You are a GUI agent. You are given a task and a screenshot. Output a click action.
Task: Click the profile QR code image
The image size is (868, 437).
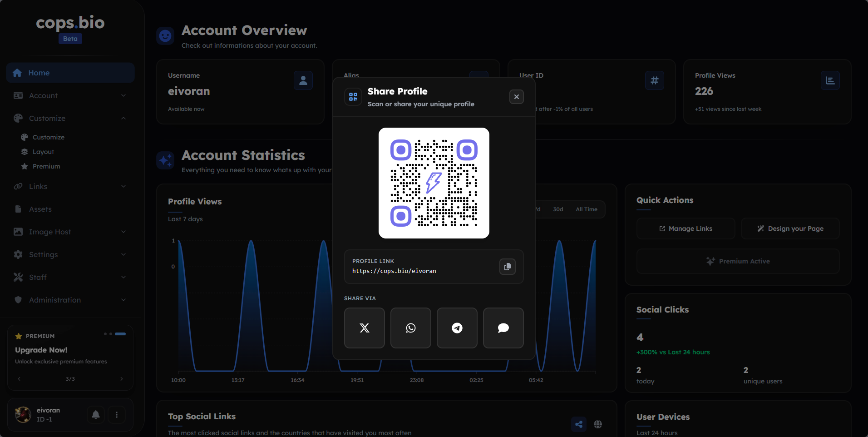click(x=434, y=183)
